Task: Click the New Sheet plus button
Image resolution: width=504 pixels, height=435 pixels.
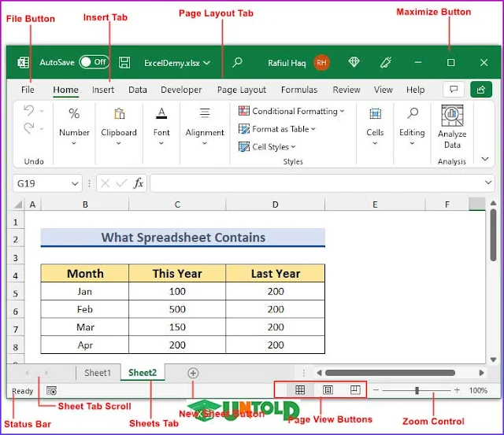Action: tap(193, 373)
